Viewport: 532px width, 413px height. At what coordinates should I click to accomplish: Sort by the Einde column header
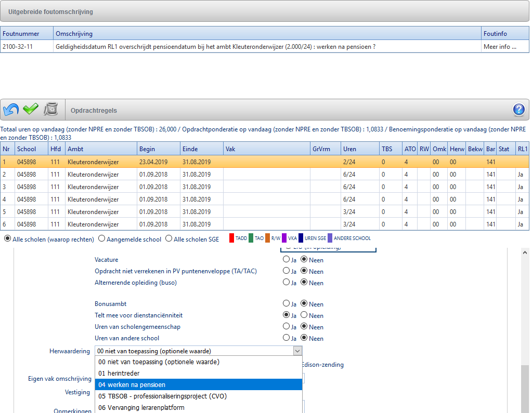click(202, 149)
